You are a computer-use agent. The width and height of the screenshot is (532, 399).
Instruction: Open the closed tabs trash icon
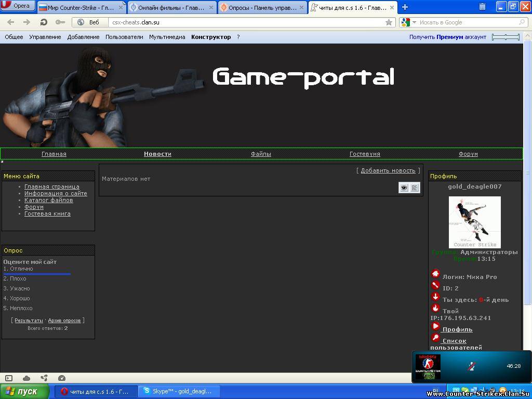[x=482, y=6]
